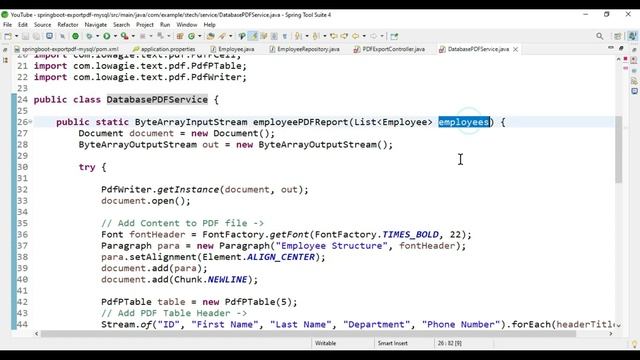This screenshot has height=360, width=640.
Task: Open the Source menu
Action: point(42,25)
